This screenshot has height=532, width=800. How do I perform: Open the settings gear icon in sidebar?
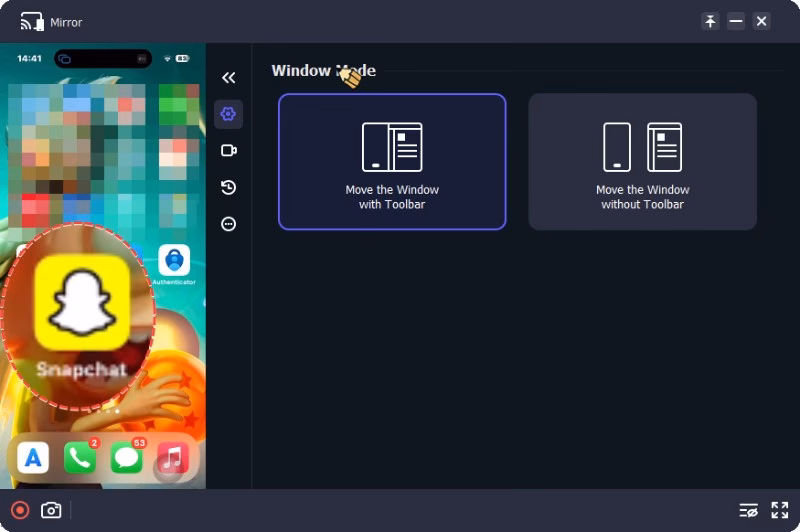[x=228, y=114]
